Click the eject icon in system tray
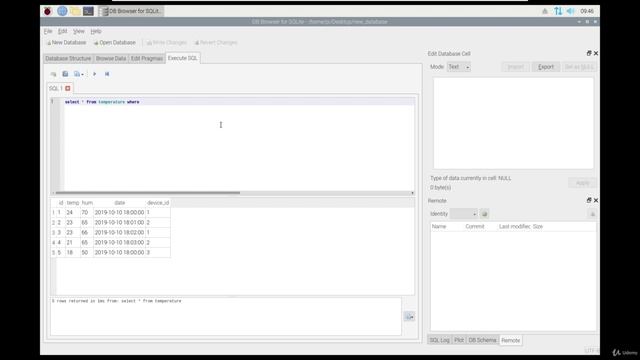The width and height of the screenshot is (640, 360). (x=545, y=11)
